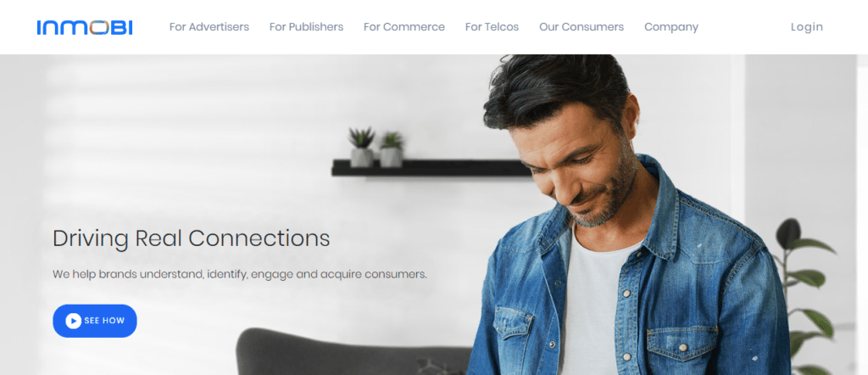Click the taller succulent on the shelf
868x375 pixels.
pos(361,147)
